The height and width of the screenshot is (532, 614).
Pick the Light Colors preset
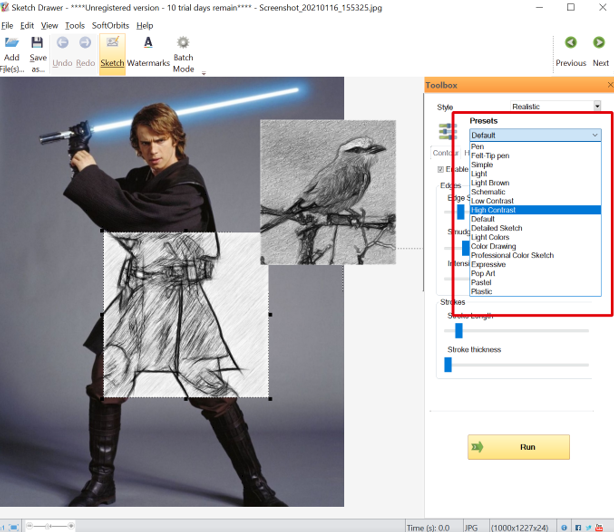(x=535, y=237)
